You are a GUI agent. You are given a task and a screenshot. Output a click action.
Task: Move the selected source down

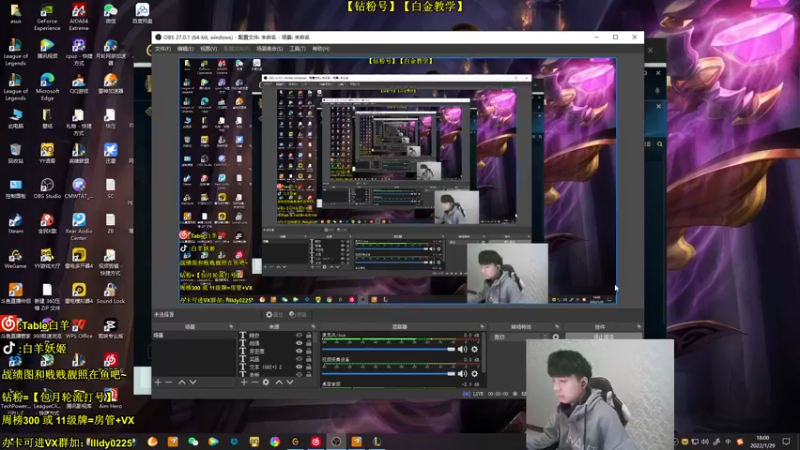290,382
